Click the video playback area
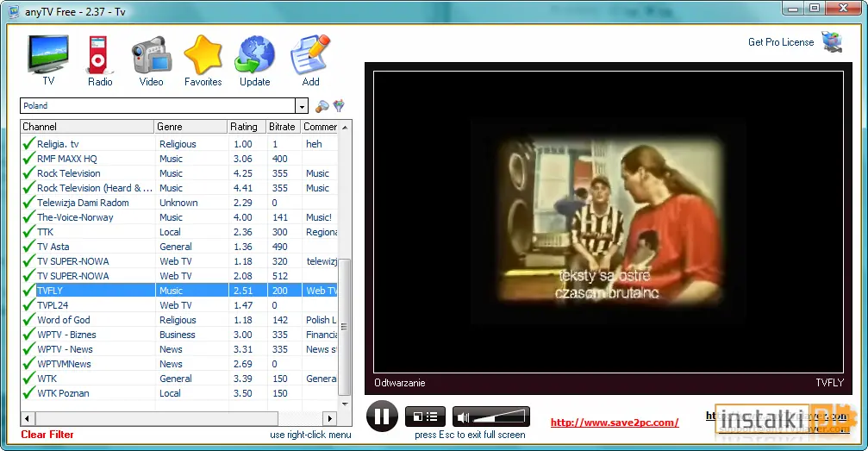The width and height of the screenshot is (868, 451). [x=609, y=222]
